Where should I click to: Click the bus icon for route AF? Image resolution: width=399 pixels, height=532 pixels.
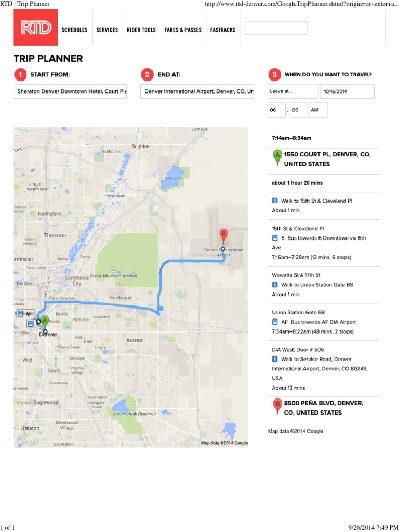(275, 322)
